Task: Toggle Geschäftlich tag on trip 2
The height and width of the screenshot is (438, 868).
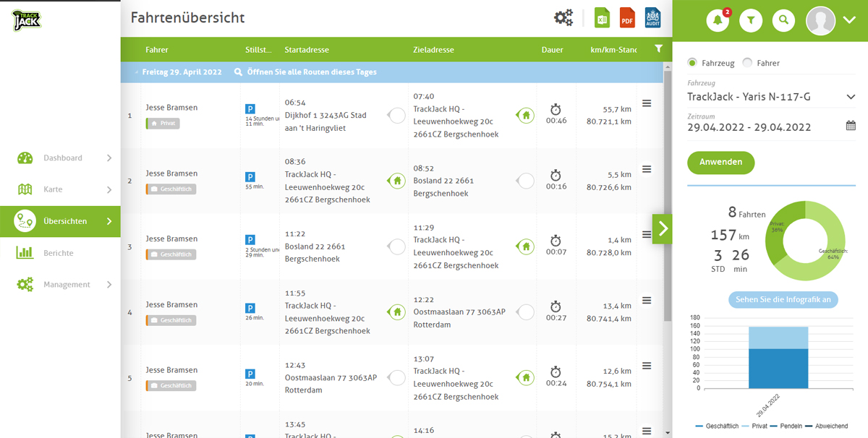Action: click(171, 189)
